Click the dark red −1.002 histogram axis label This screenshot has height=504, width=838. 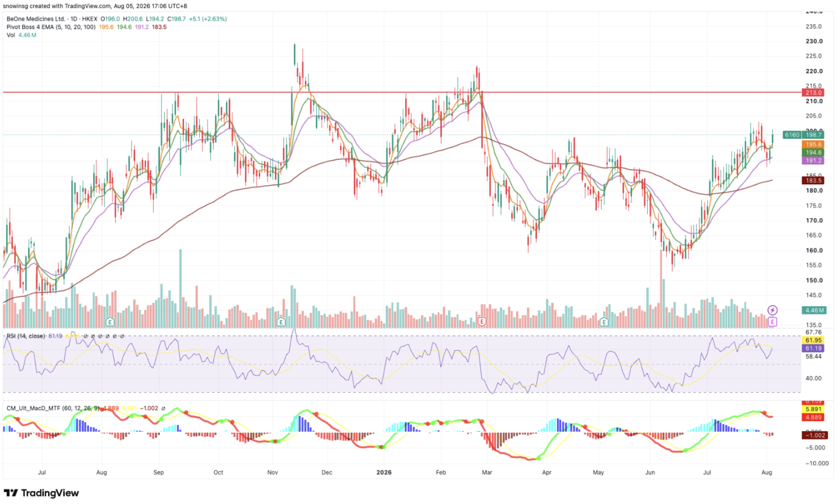(x=814, y=435)
